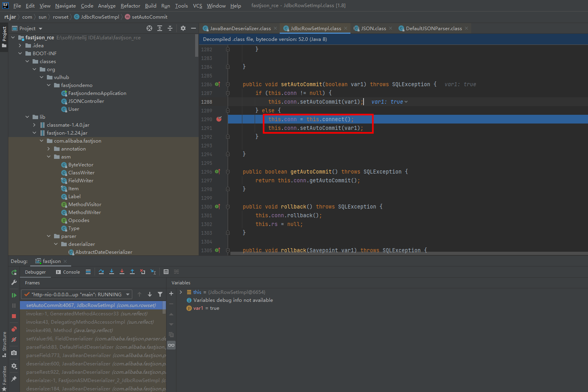Click Drop Frame icon
The image size is (588, 392).
point(143,272)
